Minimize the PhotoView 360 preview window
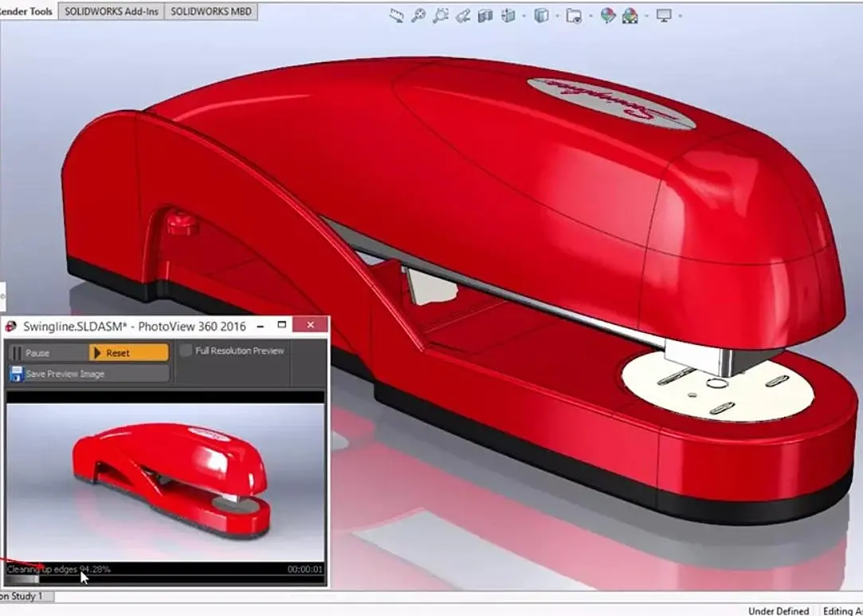Viewport: 863px width, 616px height. pos(261,326)
